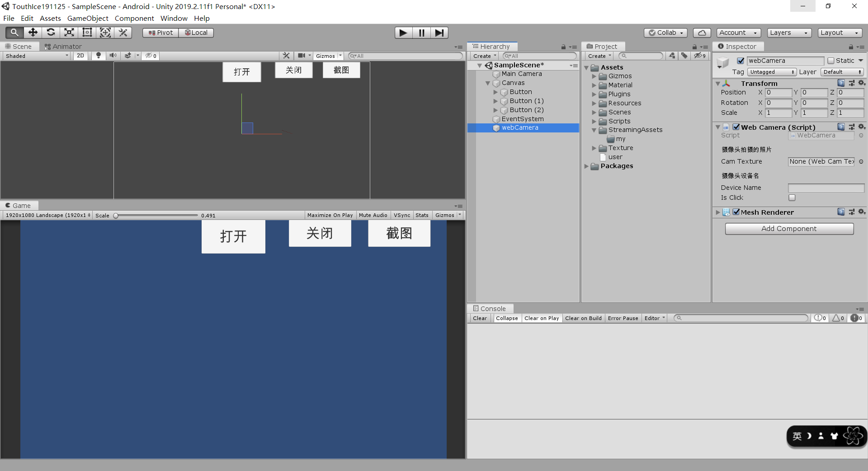Click the Device Name input field
Viewport: 868px width, 471px height.
826,188
